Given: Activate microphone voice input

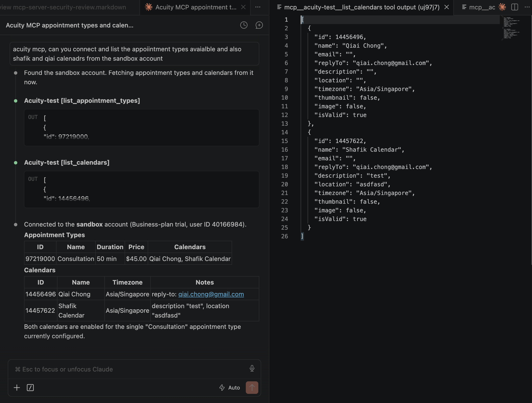Looking at the screenshot, I should (252, 368).
